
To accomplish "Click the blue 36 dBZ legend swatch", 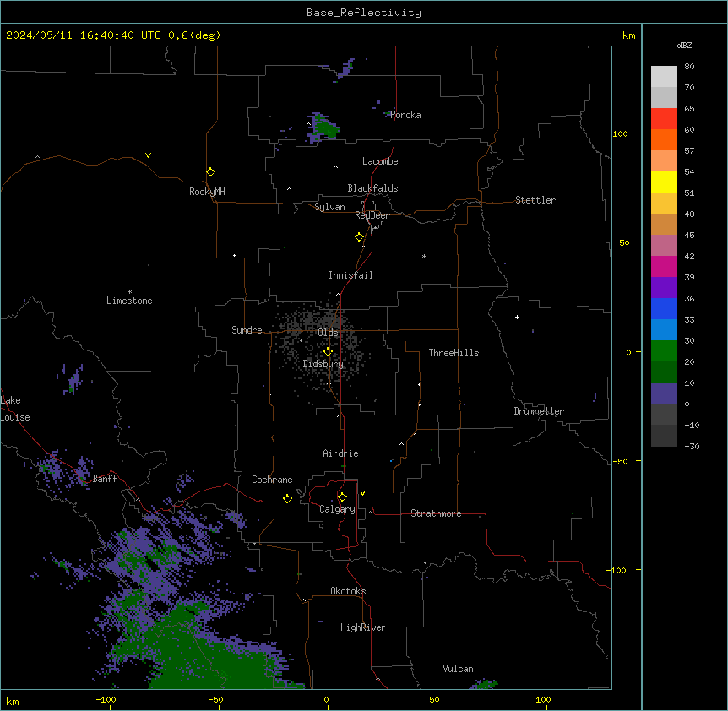I will tap(664, 308).
